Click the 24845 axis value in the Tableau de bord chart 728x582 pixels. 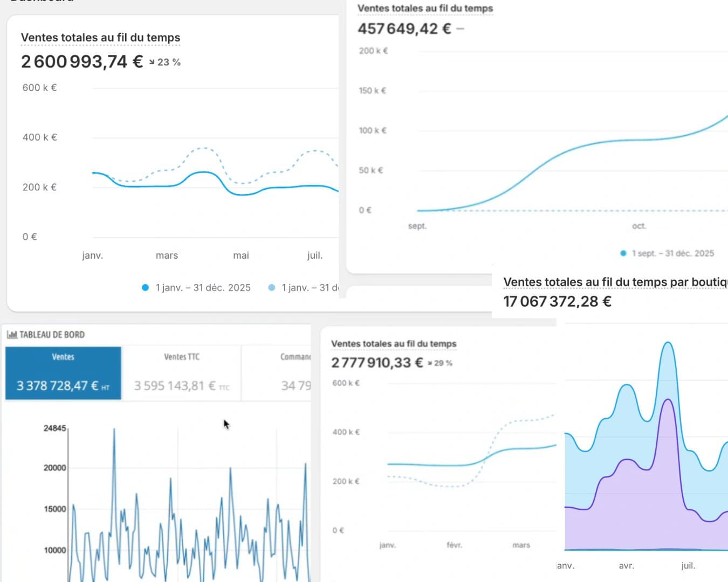tap(54, 428)
